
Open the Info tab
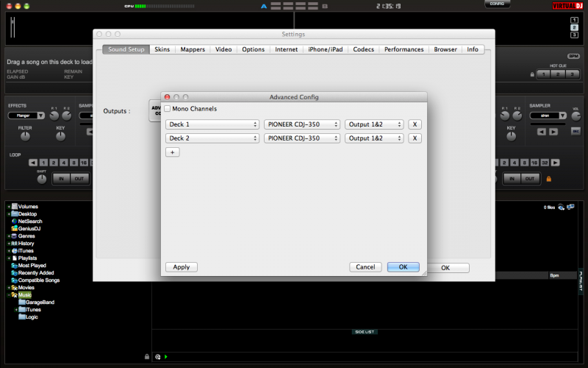(x=473, y=49)
